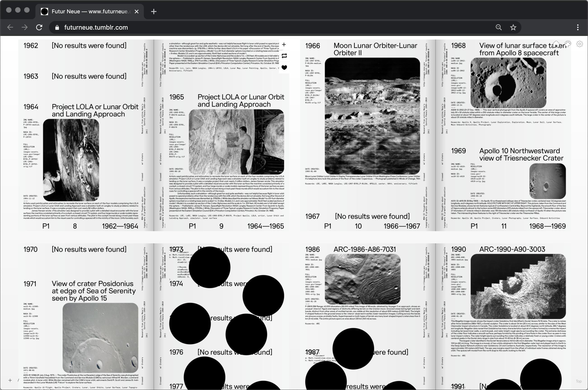Click the page range '1962—1964'
The height and width of the screenshot is (390, 588).
[120, 226]
